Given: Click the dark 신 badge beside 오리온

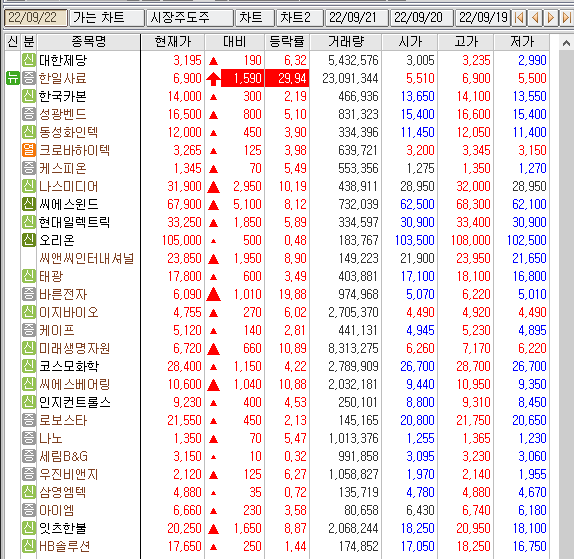Looking at the screenshot, I should pos(29,240).
